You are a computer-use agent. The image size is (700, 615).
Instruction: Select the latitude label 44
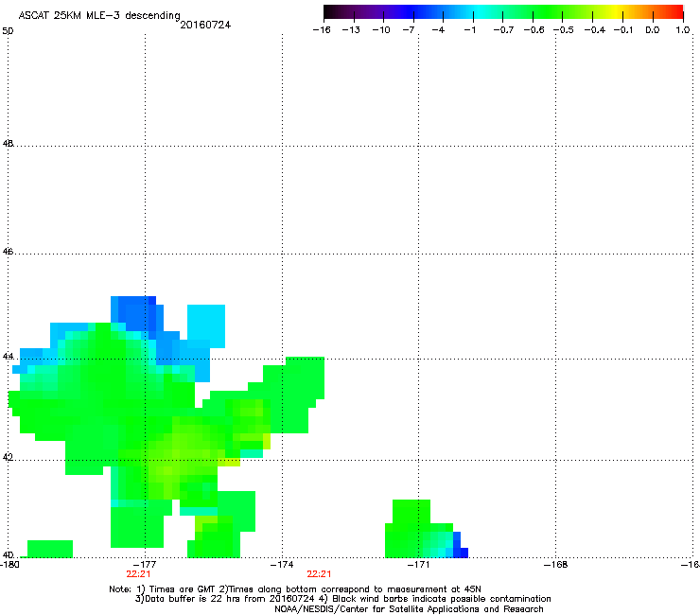8,357
